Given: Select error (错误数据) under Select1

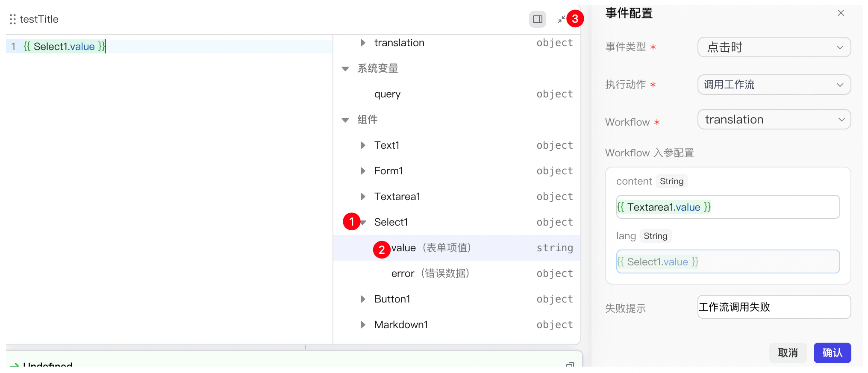Looking at the screenshot, I should [457, 273].
